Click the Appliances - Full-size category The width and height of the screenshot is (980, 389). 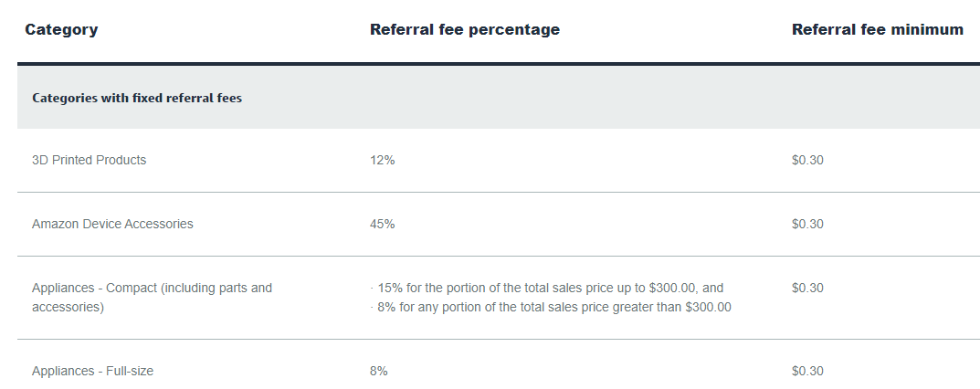click(x=92, y=371)
